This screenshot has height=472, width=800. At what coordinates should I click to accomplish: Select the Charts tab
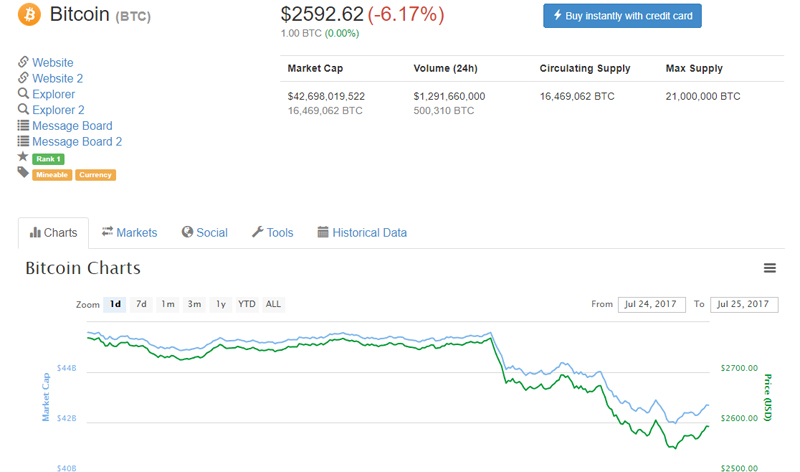[54, 233]
